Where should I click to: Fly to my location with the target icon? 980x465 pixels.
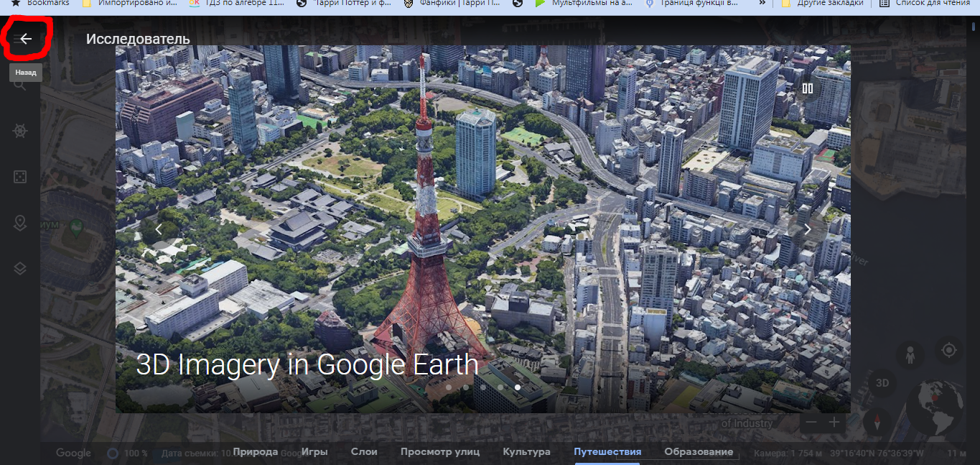(949, 351)
